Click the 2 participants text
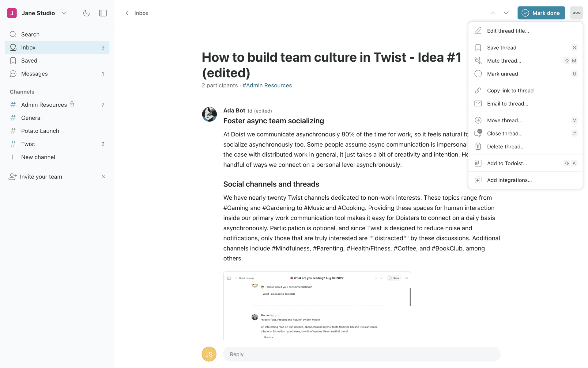 point(220,85)
